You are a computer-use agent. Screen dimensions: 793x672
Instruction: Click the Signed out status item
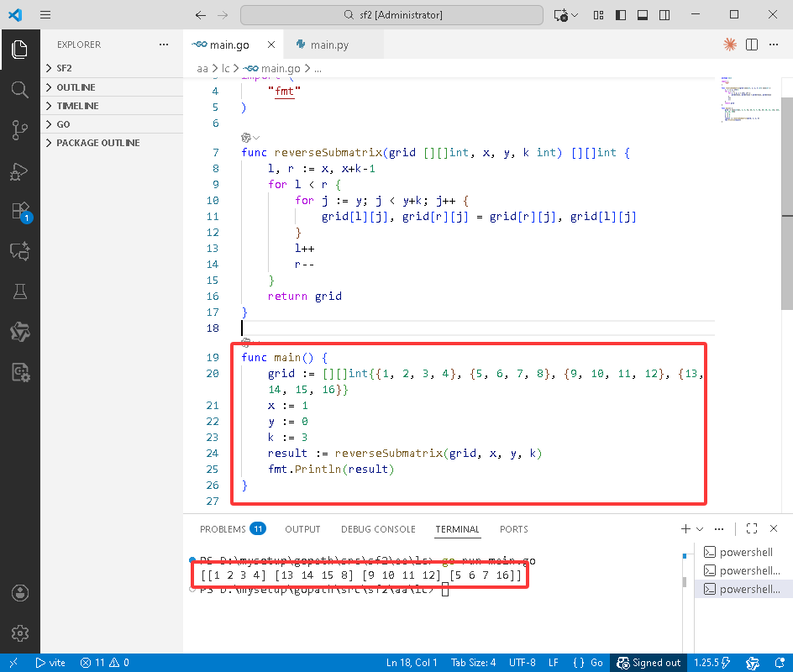(x=649, y=663)
